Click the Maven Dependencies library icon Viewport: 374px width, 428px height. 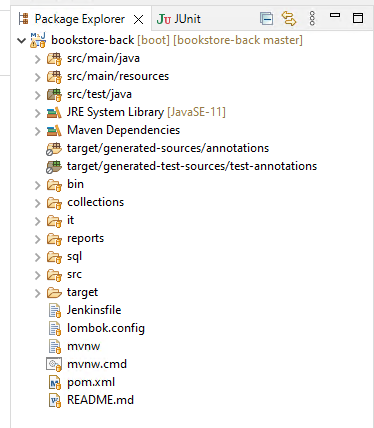(54, 130)
